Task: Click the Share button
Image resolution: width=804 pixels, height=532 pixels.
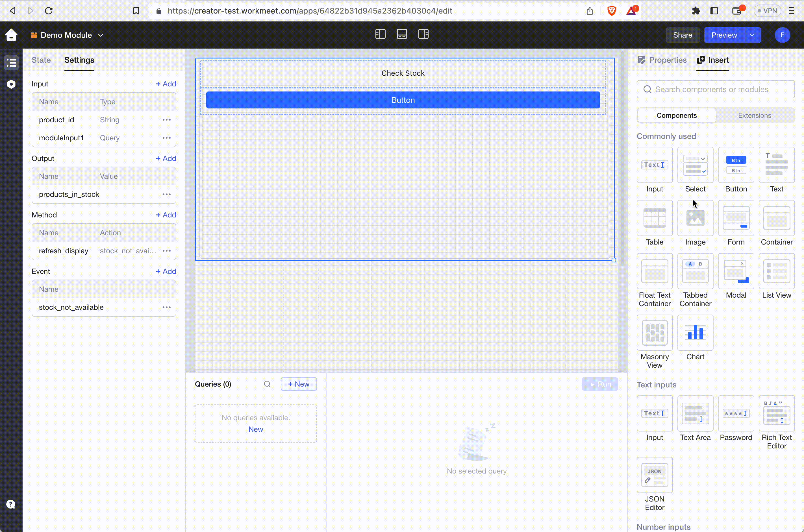Action: [x=682, y=35]
